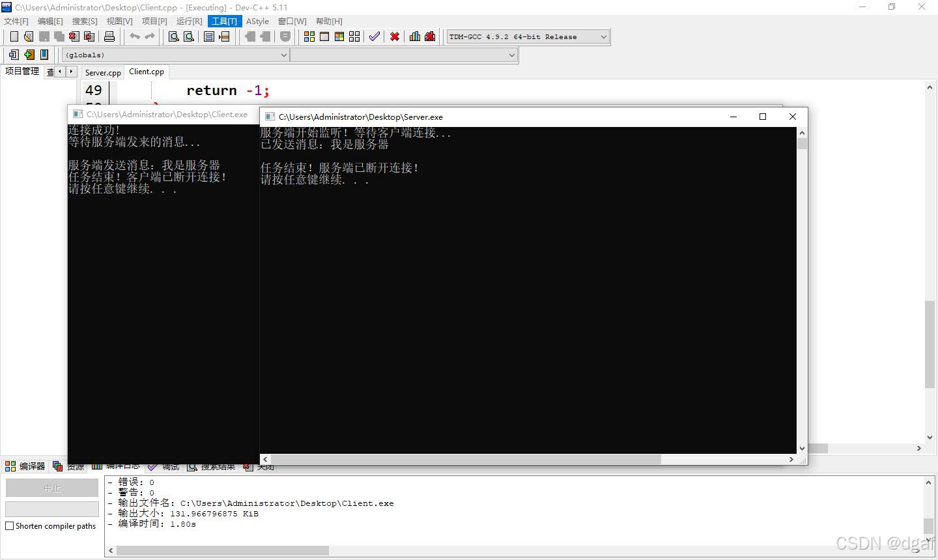Viewport: 938px width, 560px height.
Task: Switch to the 项目管理 sidebar tab
Action: [22, 72]
